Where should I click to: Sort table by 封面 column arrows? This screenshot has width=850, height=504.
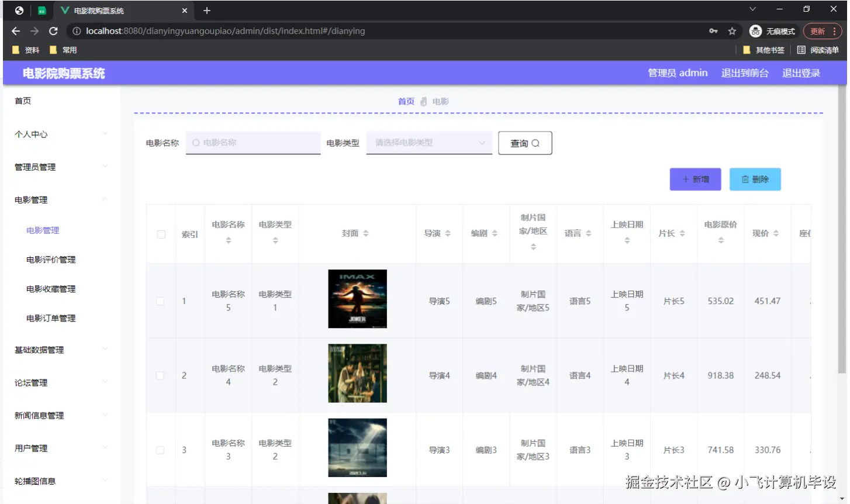point(366,233)
